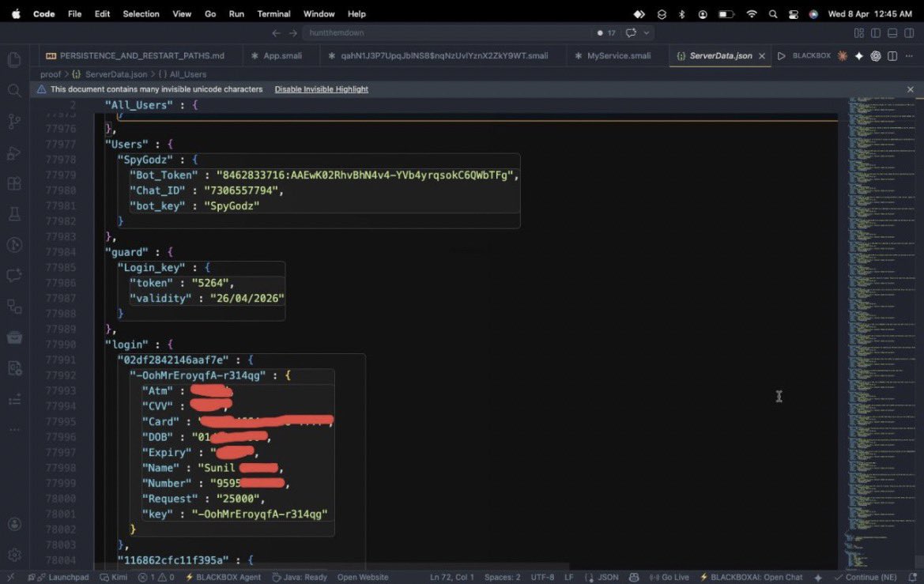Open the Run and Debug view
Viewport: 924px width, 584px height.
[14, 153]
